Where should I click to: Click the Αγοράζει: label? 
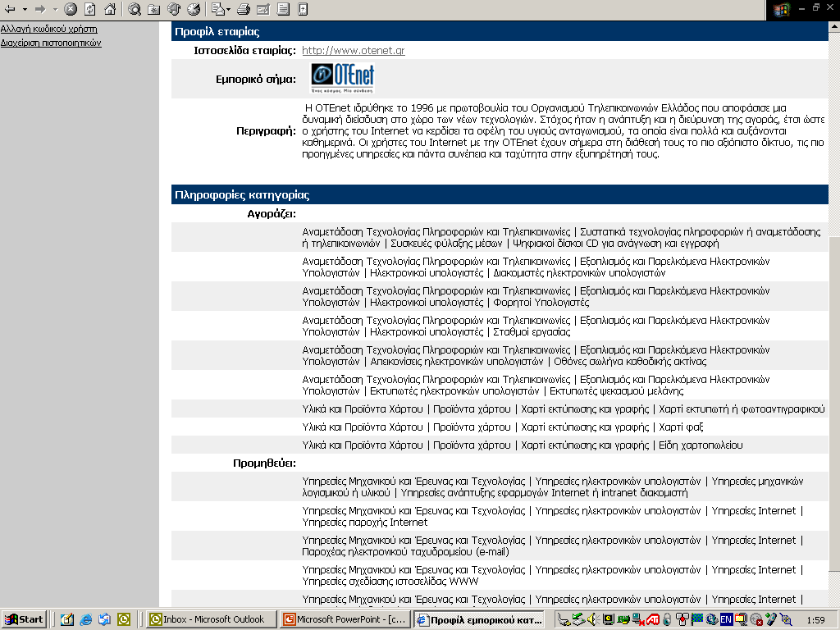pyautogui.click(x=272, y=214)
